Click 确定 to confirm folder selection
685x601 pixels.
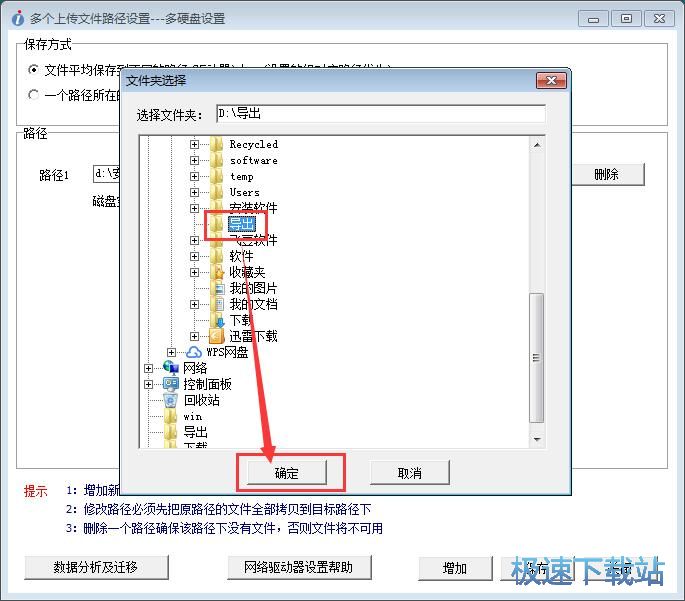pos(287,473)
